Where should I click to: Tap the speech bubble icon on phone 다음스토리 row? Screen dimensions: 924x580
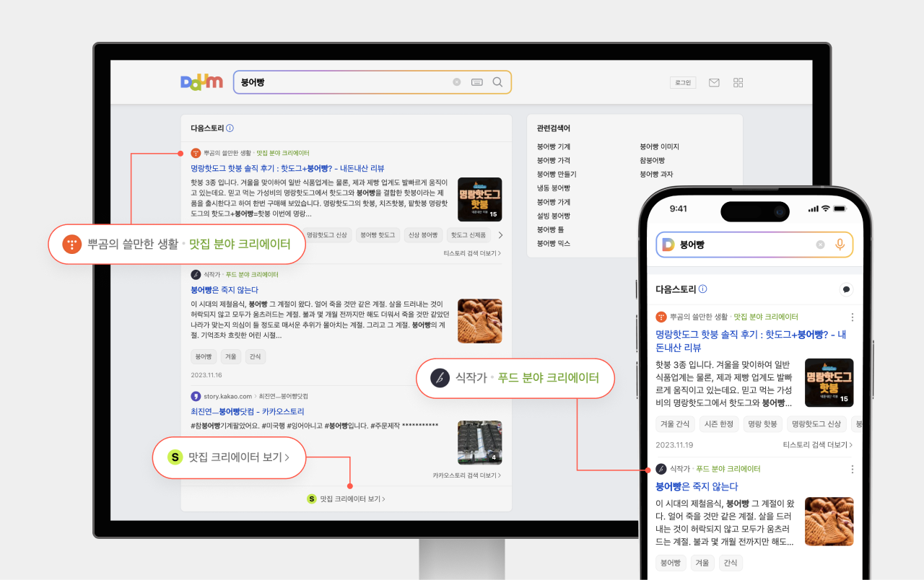[846, 289]
